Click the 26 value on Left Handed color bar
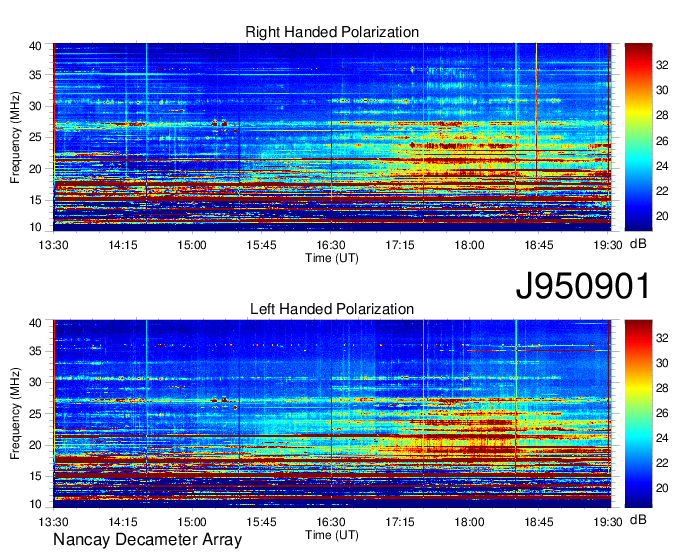This screenshot has height=552, width=680. tap(662, 413)
